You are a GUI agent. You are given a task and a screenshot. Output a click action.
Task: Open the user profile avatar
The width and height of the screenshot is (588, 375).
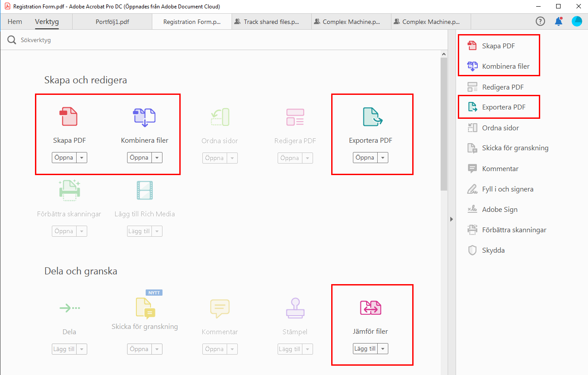point(577,21)
